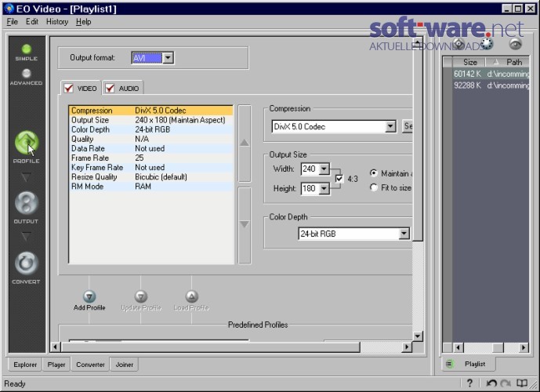Click the Playlist tab icon
The height and width of the screenshot is (392, 540).
(x=450, y=364)
